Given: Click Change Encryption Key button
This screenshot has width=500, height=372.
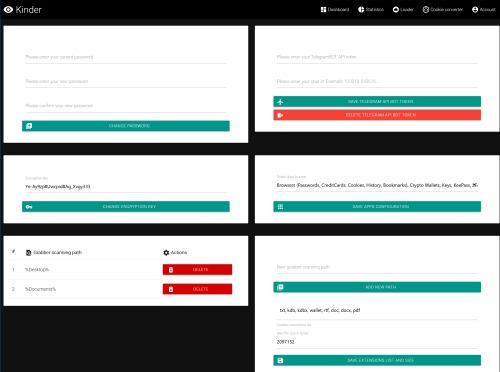Looking at the screenshot, I should 126,207.
